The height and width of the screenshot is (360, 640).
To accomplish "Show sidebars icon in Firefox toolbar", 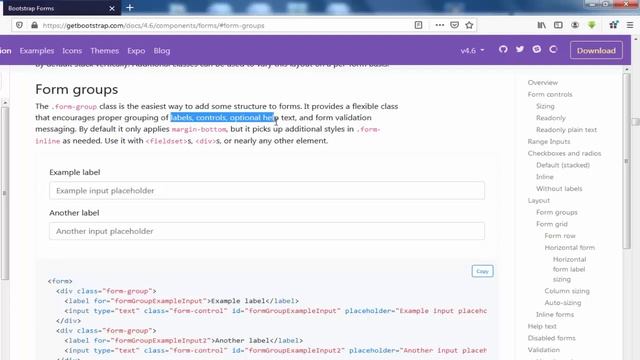I will click(558, 25).
